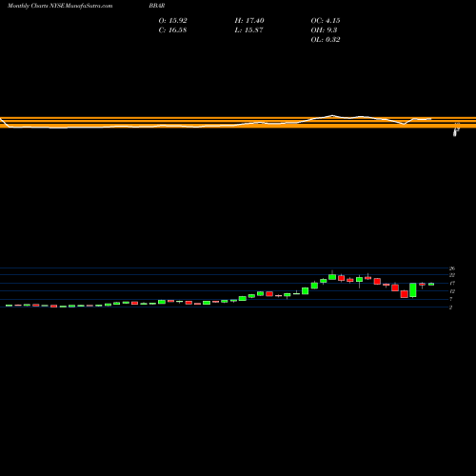Viewport: 476px width, 476px height.
Task: Click the tallest green candlestick on the chart
Action: [413, 290]
